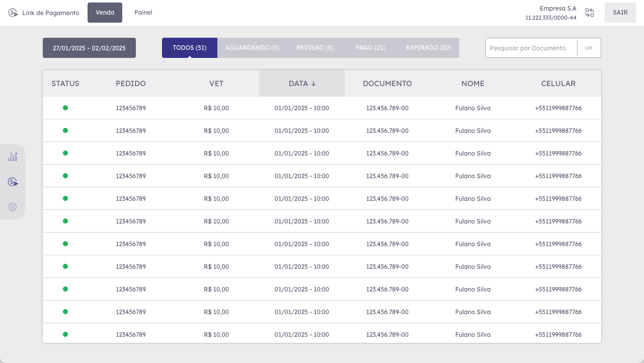
Task: Filter by EXPIRADO (30) status
Action: (428, 48)
